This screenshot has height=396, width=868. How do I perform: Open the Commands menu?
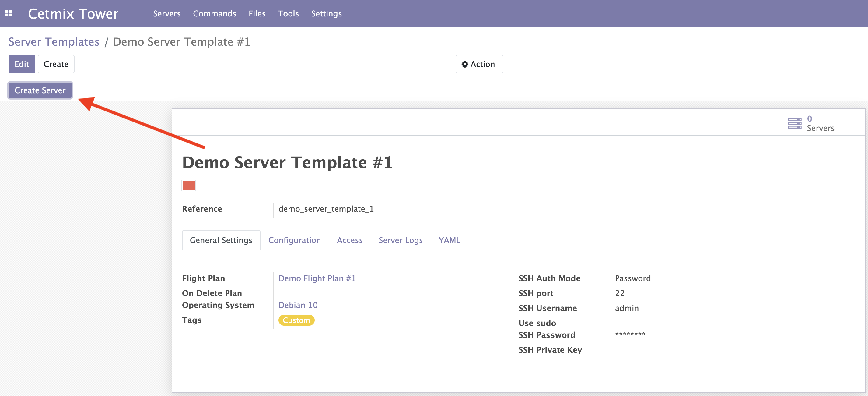click(214, 13)
